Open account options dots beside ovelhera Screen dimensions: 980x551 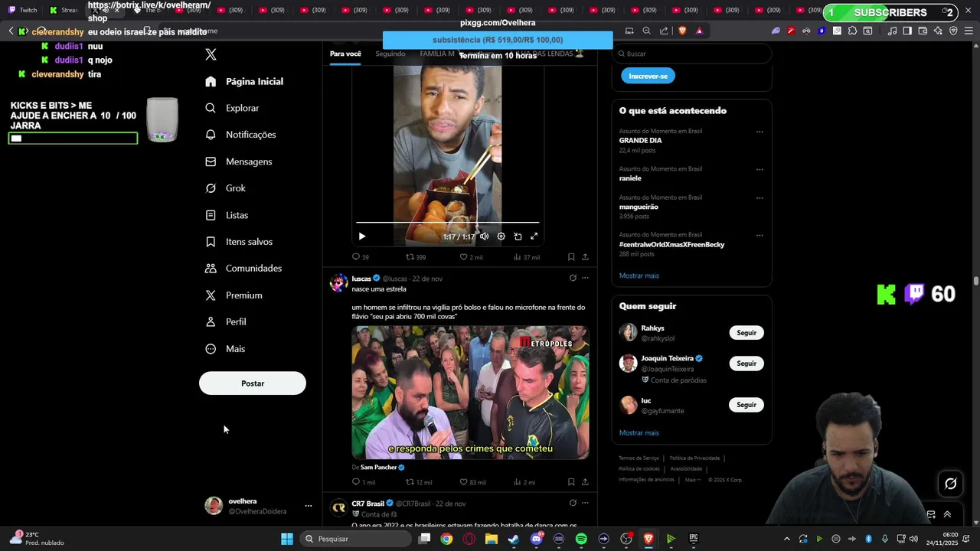point(309,506)
